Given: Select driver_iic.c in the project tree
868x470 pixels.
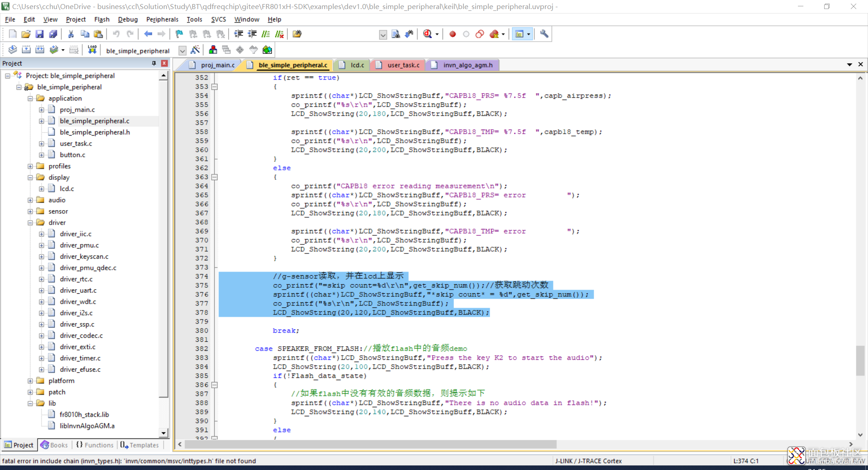Looking at the screenshot, I should click(75, 234).
